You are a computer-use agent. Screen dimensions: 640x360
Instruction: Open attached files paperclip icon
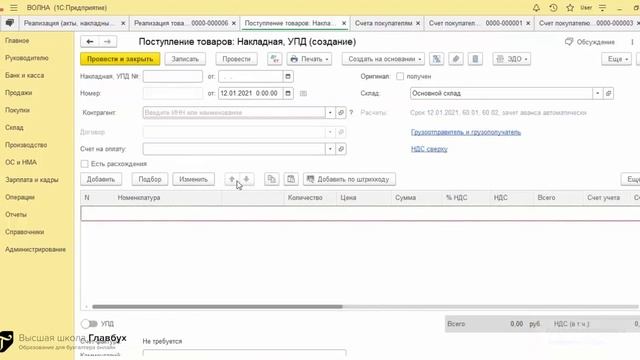[456, 59]
